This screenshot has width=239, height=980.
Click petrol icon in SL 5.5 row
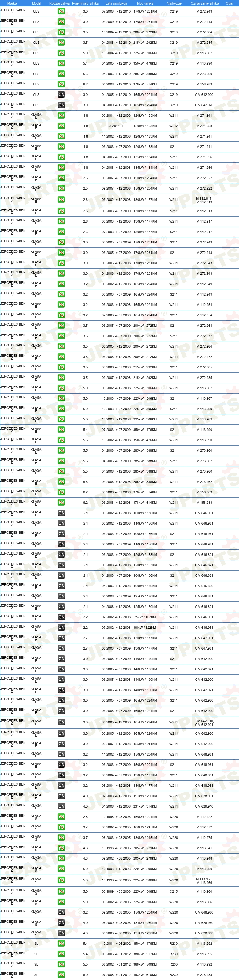tap(61, 964)
